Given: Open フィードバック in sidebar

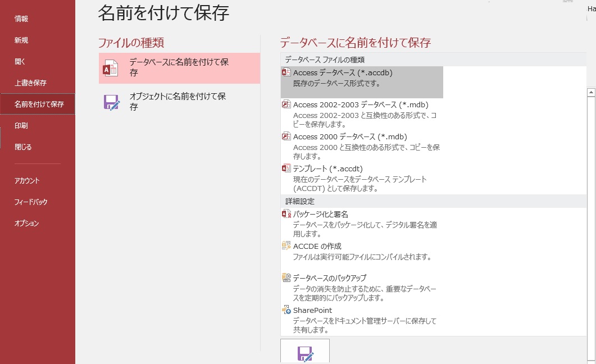Looking at the screenshot, I should point(31,202).
